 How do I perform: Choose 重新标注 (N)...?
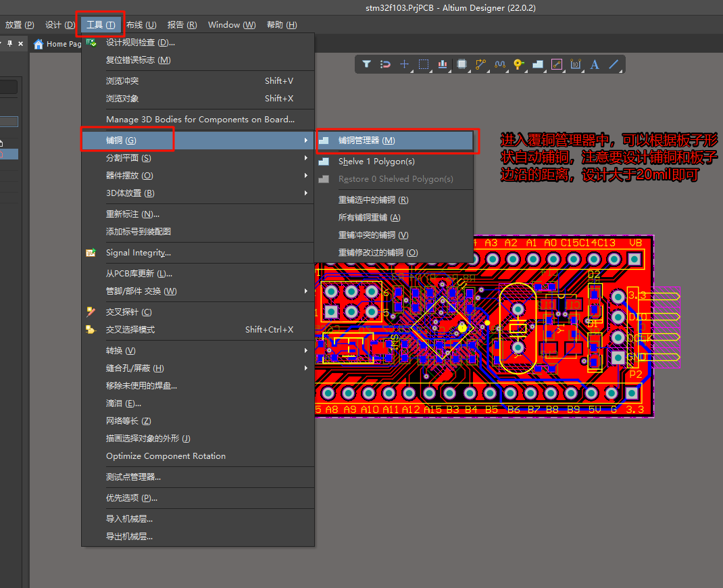point(198,214)
